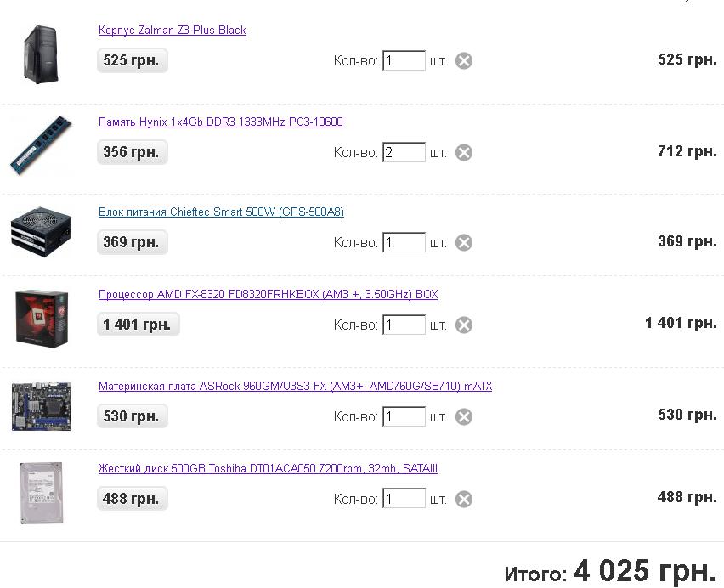
Task: Click the AMD processor box thumbnail
Action: 42,318
